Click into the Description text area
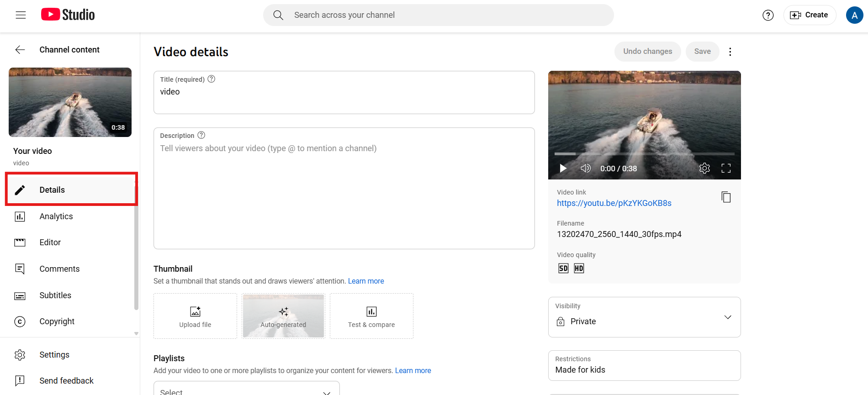 [344, 188]
